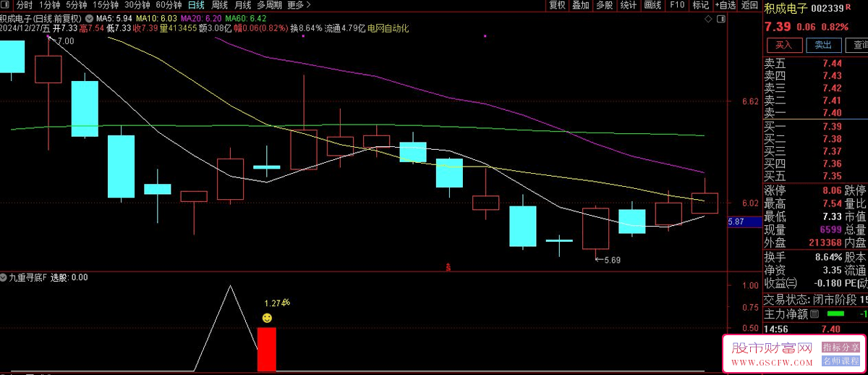This screenshot has width=868, height=375.
Task: Click the 外盘 213368 row
Action: (804, 243)
